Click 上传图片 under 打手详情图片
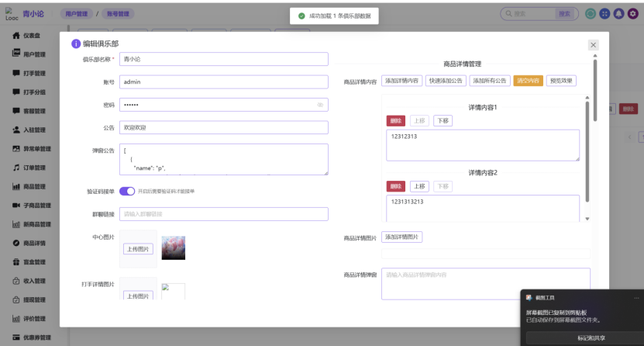Viewport: 644px width, 346px height. tap(138, 296)
